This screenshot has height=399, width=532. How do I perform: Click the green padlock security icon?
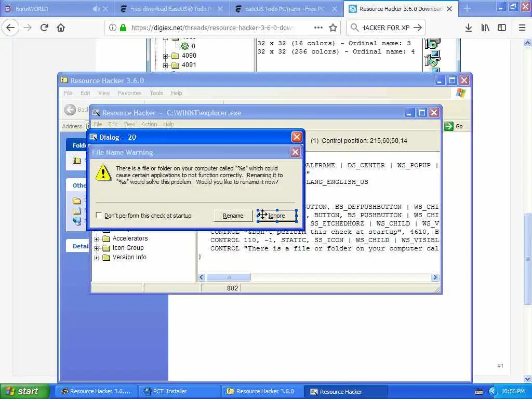pyautogui.click(x=123, y=28)
